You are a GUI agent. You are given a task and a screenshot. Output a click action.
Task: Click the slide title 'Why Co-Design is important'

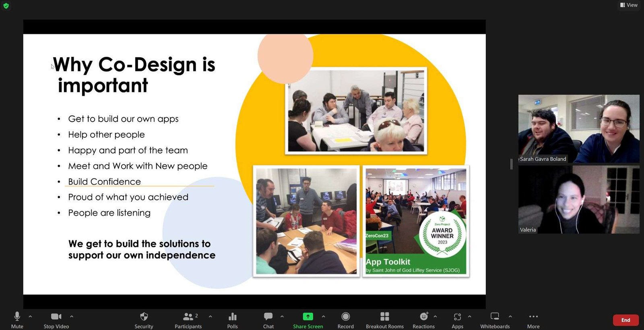tap(135, 75)
